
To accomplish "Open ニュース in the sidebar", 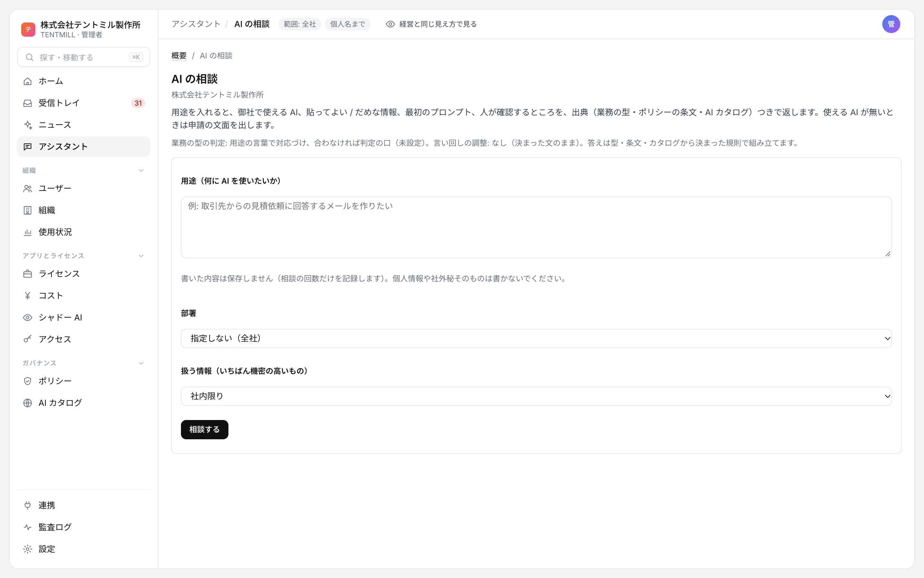I will pos(84,125).
